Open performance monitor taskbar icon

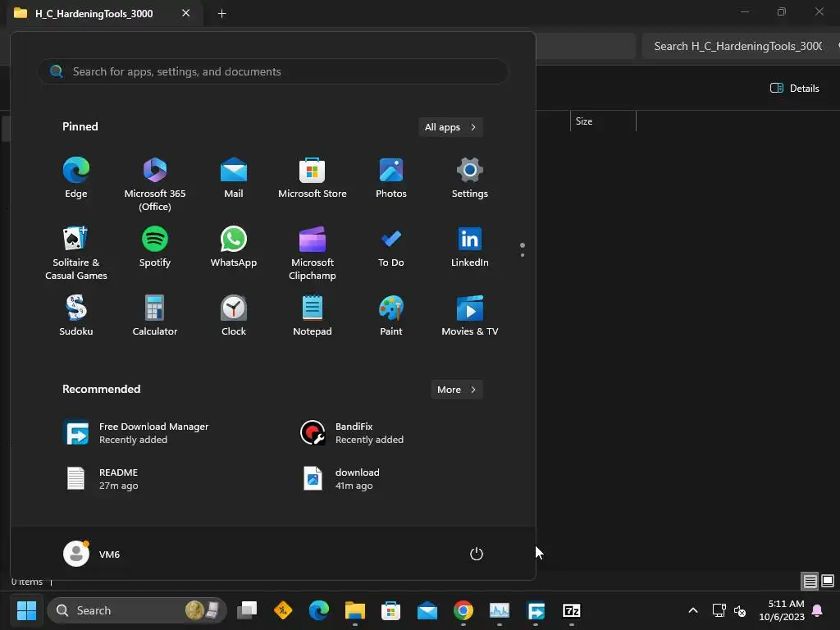pos(500,610)
